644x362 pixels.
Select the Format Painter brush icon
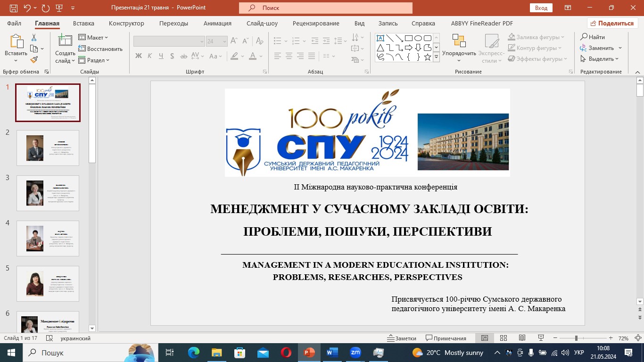click(34, 60)
